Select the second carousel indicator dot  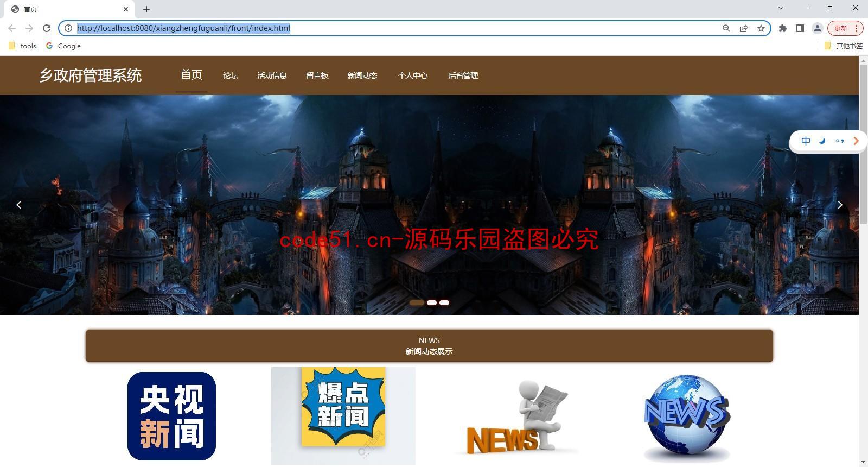(x=432, y=302)
